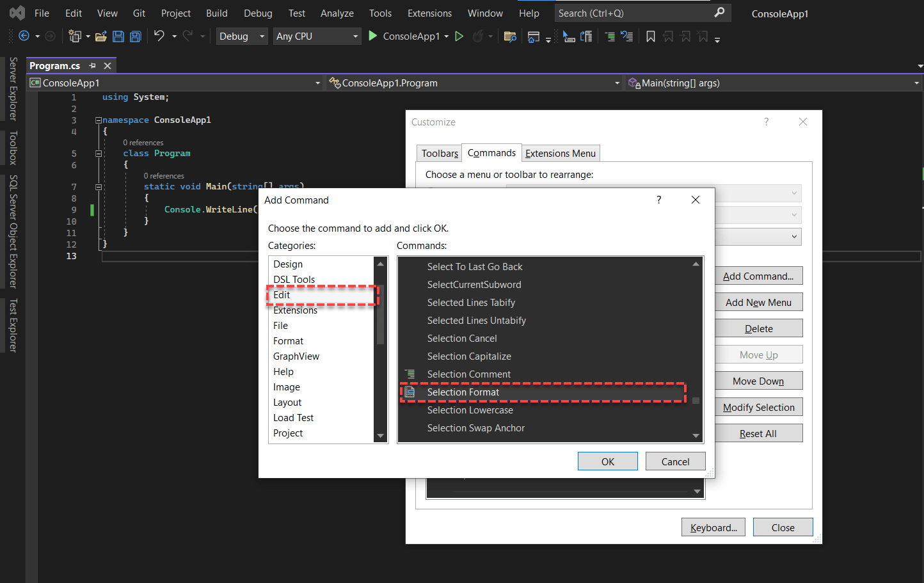
Task: Collapse the Main method code block
Action: coord(99,187)
